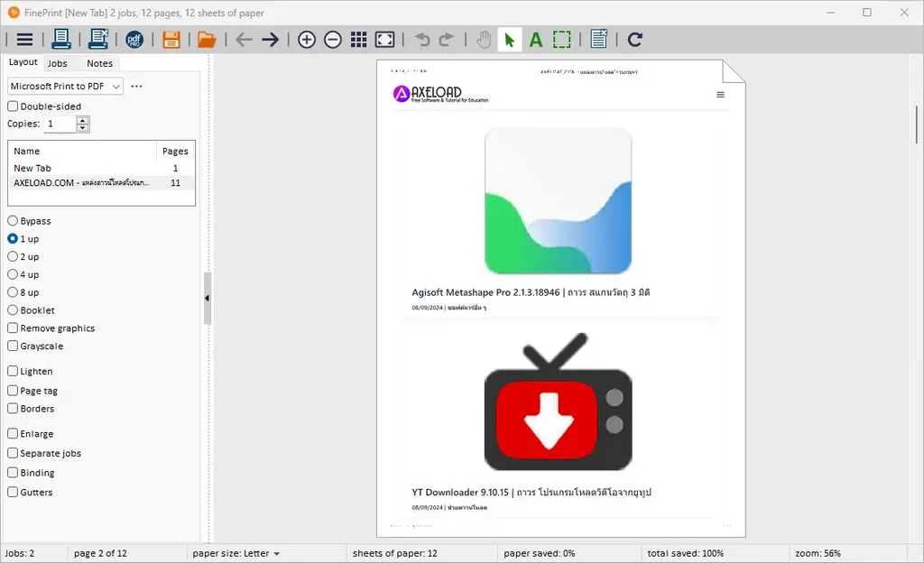Image resolution: width=924 pixels, height=563 pixels.
Task: Click the zoom: 56% status entry
Action: point(818,554)
